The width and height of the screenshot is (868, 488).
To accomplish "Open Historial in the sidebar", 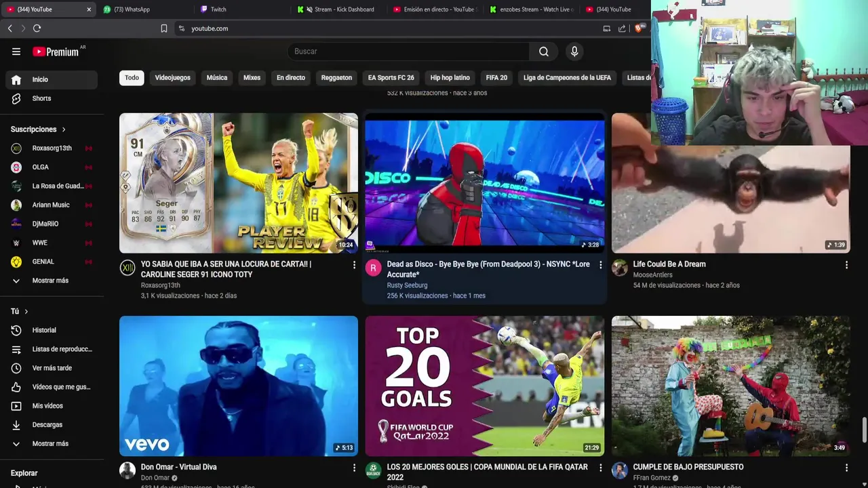I will (52, 330).
